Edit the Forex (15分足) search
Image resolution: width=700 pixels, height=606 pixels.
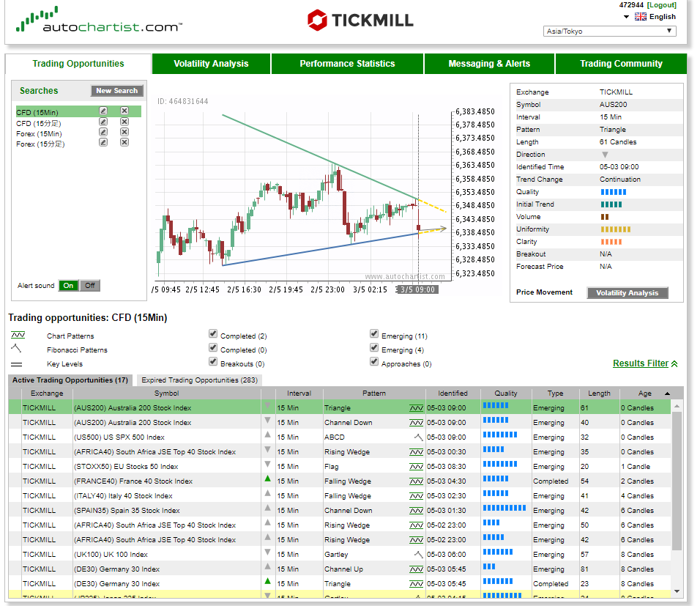pyautogui.click(x=103, y=142)
